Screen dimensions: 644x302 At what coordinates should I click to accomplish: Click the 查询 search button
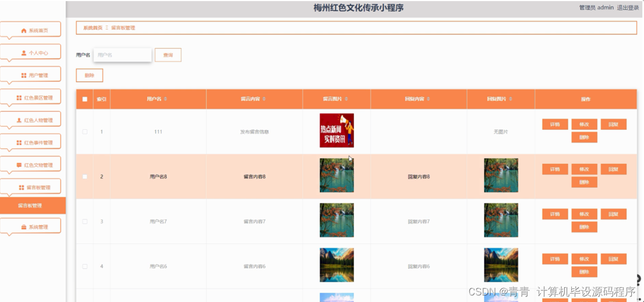(168, 54)
